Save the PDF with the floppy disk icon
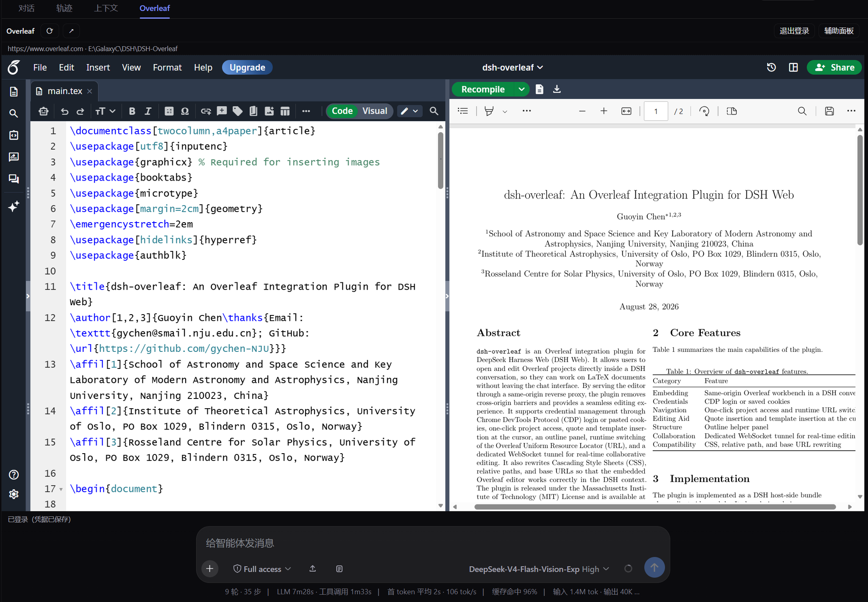This screenshot has width=868, height=602. click(829, 111)
